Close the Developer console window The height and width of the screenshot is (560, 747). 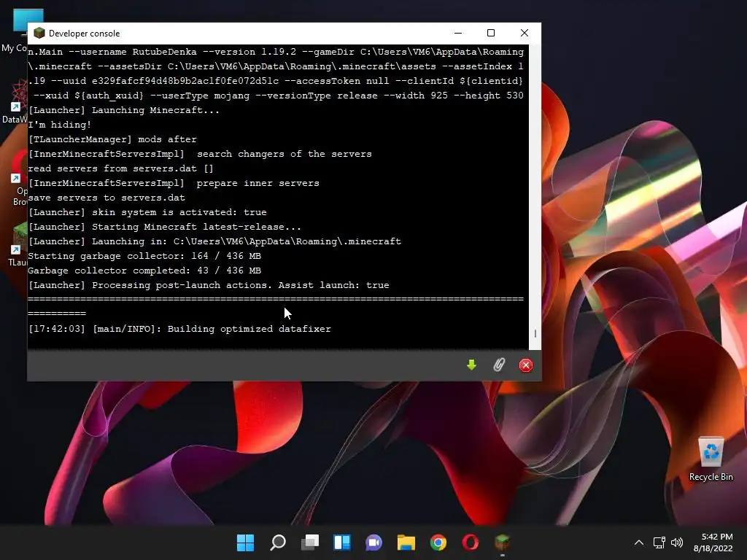pos(524,33)
